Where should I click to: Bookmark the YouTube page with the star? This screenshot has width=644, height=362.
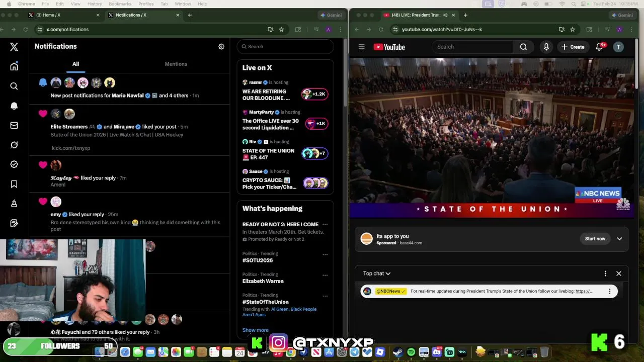(573, 29)
